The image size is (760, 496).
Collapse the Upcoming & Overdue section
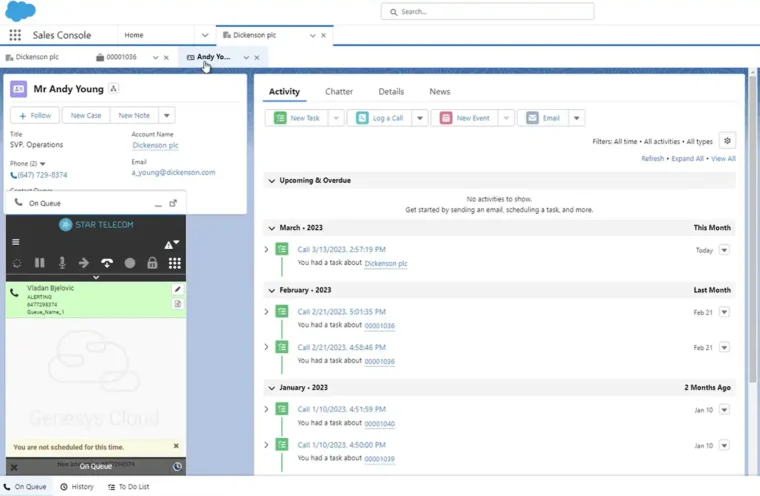(x=271, y=180)
